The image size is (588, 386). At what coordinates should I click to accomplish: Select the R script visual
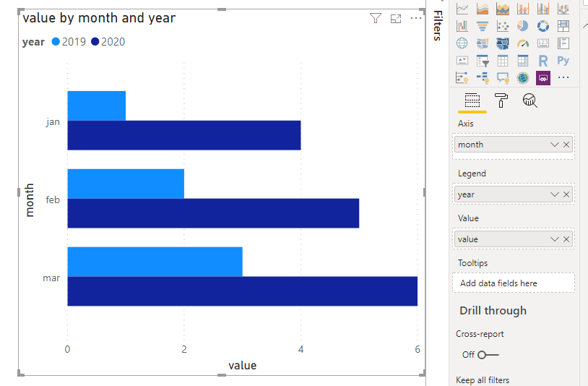pyautogui.click(x=543, y=61)
